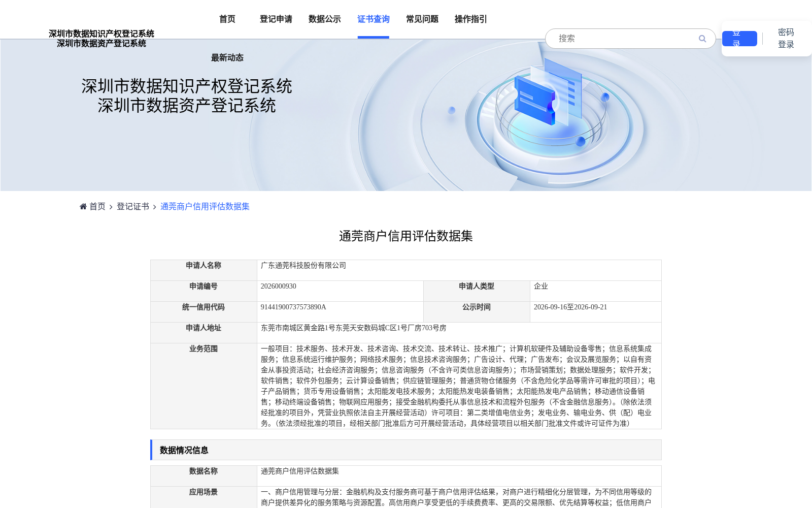The image size is (812, 508).
Task: Click the page heading 通莞商户信用评估数据集
Action: [406, 236]
